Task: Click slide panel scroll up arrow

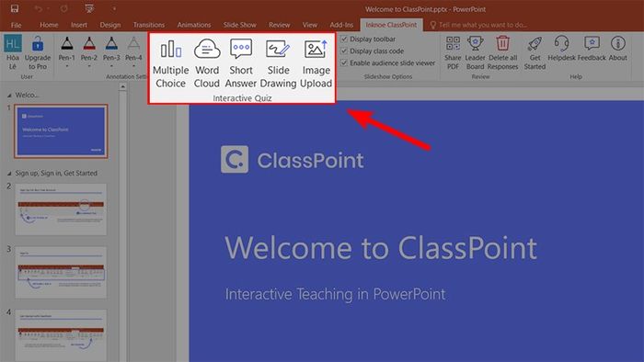Action: pyautogui.click(x=122, y=87)
